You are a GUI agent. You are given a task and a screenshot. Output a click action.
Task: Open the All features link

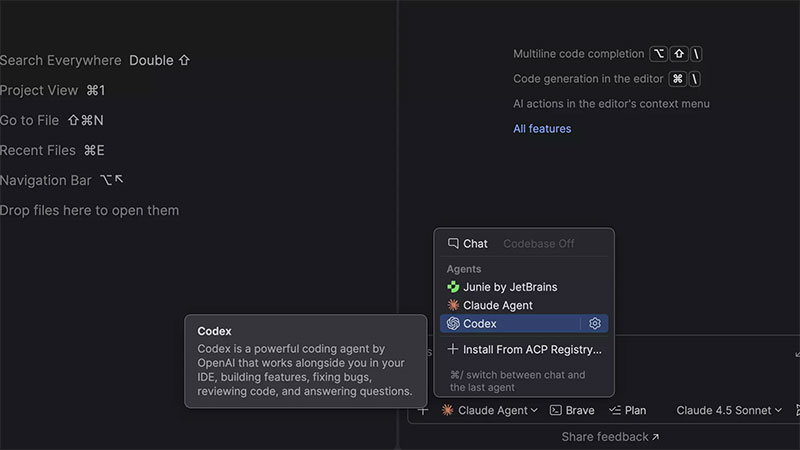tap(542, 129)
